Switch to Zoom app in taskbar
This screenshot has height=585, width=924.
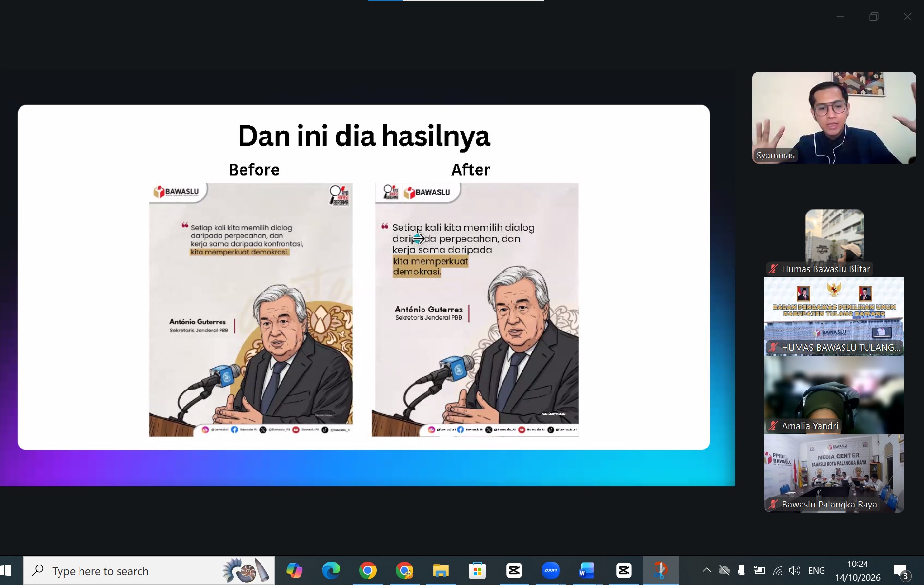(x=550, y=570)
